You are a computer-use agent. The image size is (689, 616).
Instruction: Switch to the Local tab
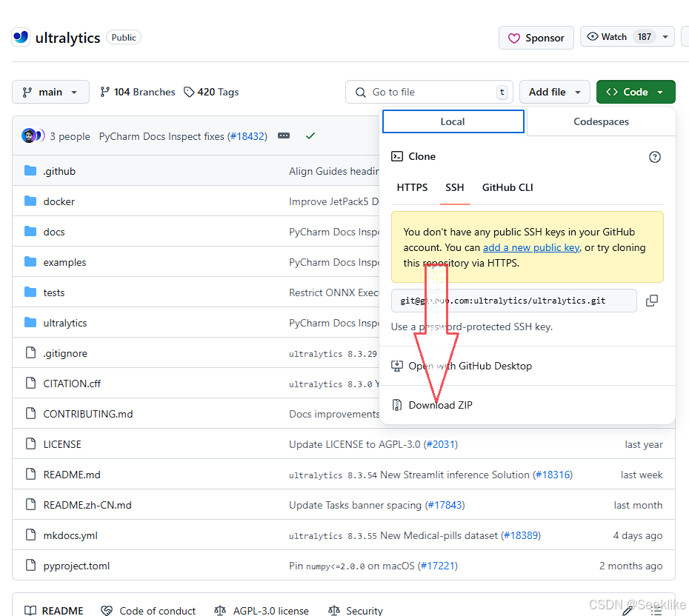coord(453,121)
